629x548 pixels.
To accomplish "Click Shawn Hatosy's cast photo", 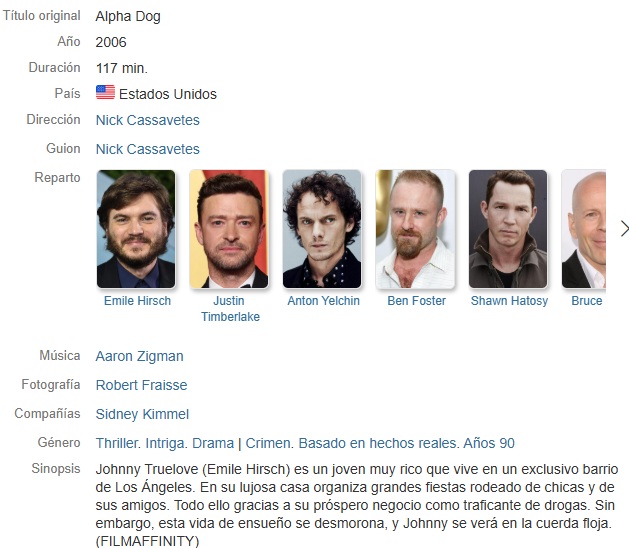I will [508, 229].
